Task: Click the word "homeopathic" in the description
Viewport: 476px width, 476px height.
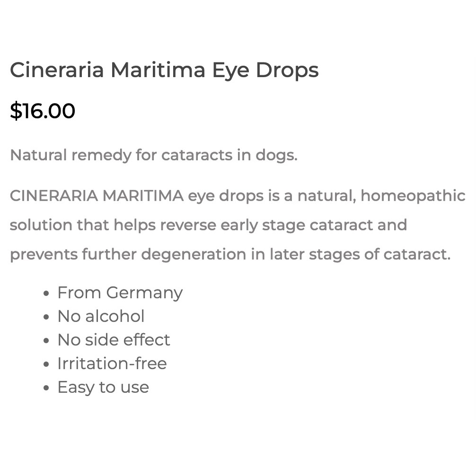Action: 413,196
